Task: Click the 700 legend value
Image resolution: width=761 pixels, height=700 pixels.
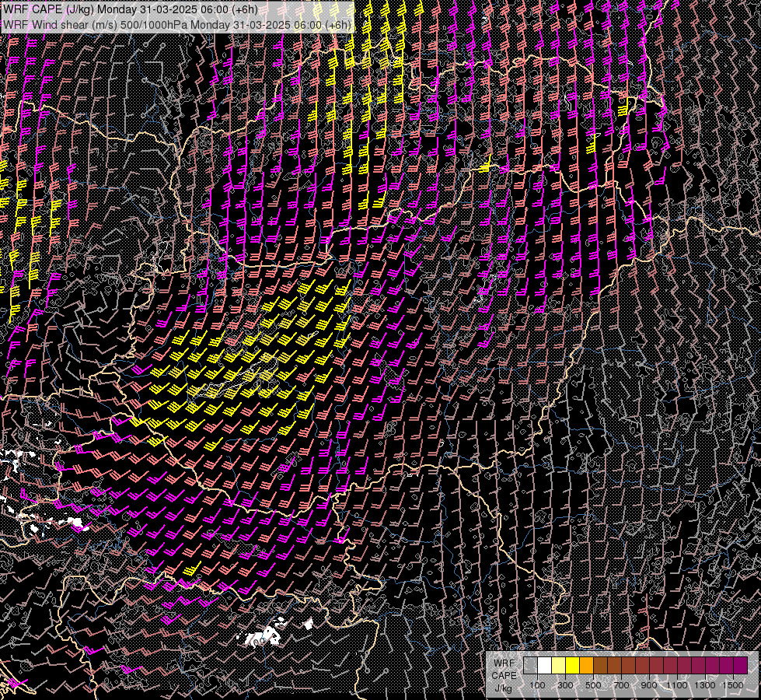Action: point(621,685)
